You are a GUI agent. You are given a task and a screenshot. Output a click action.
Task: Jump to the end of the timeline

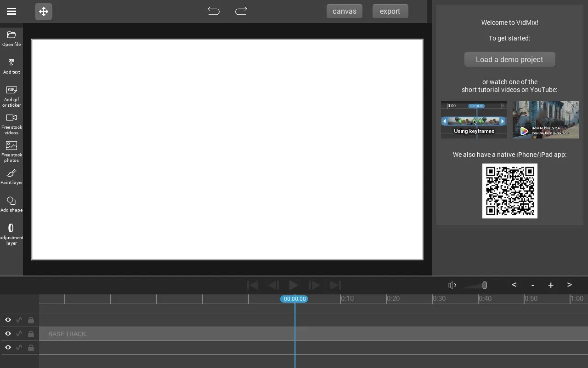tap(335, 285)
